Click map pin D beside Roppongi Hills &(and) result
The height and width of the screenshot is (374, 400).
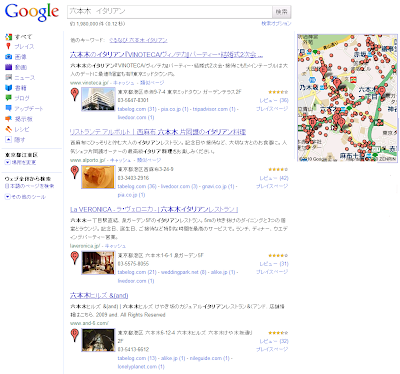[x=75, y=335]
